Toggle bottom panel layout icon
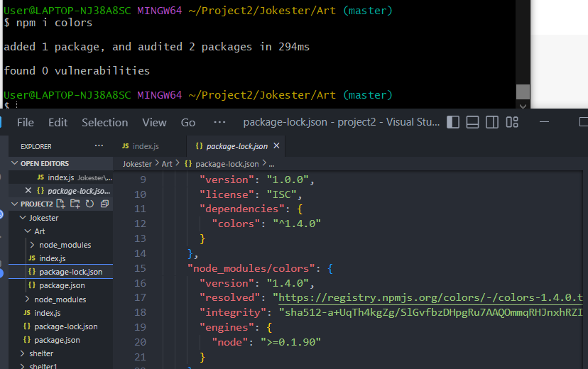588x369 pixels. (472, 122)
